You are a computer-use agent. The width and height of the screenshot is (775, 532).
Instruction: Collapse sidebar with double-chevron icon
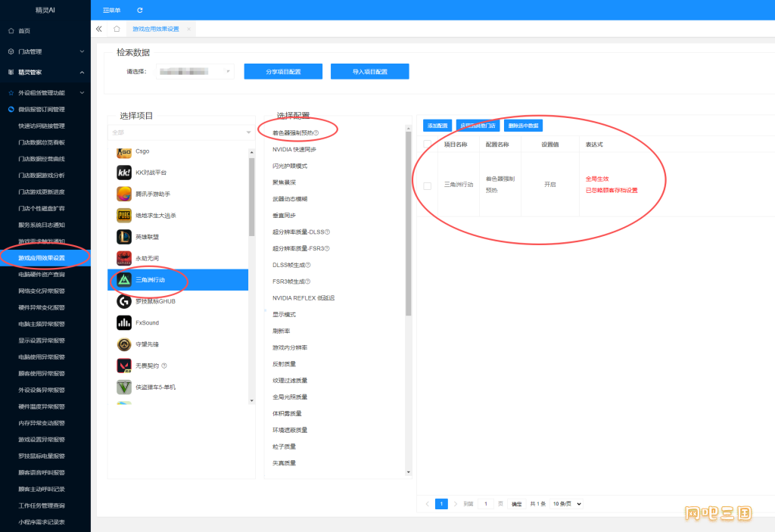99,29
